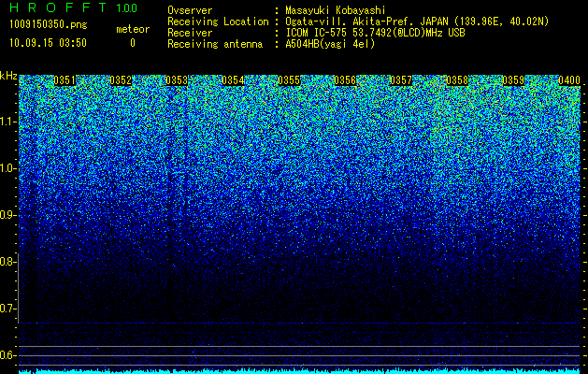This screenshot has height=374, width=588.
Task: Click the kHz axis unit label
Action: point(8,76)
